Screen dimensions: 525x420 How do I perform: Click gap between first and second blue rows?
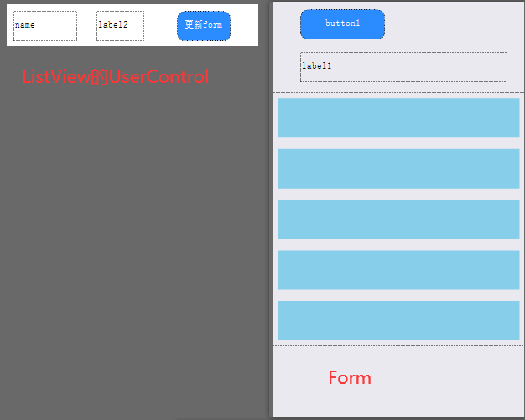(x=398, y=143)
